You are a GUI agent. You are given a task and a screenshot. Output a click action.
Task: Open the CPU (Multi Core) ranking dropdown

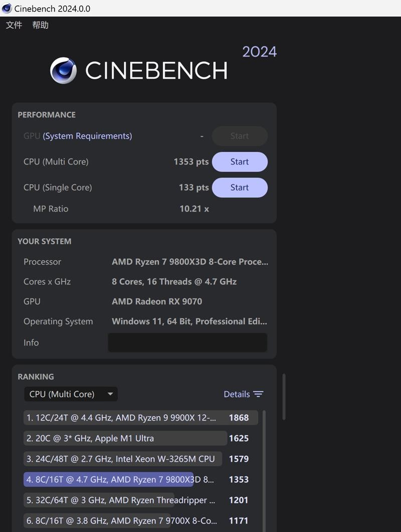pos(71,394)
